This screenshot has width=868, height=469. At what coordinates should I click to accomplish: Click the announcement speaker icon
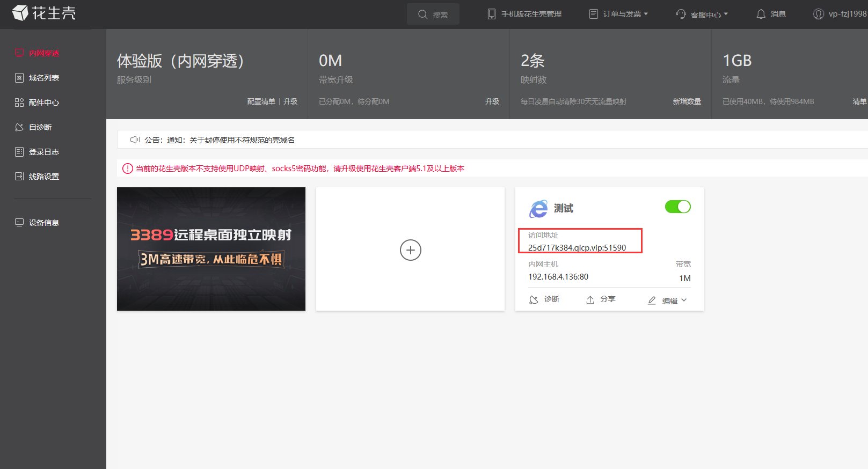pyautogui.click(x=135, y=140)
